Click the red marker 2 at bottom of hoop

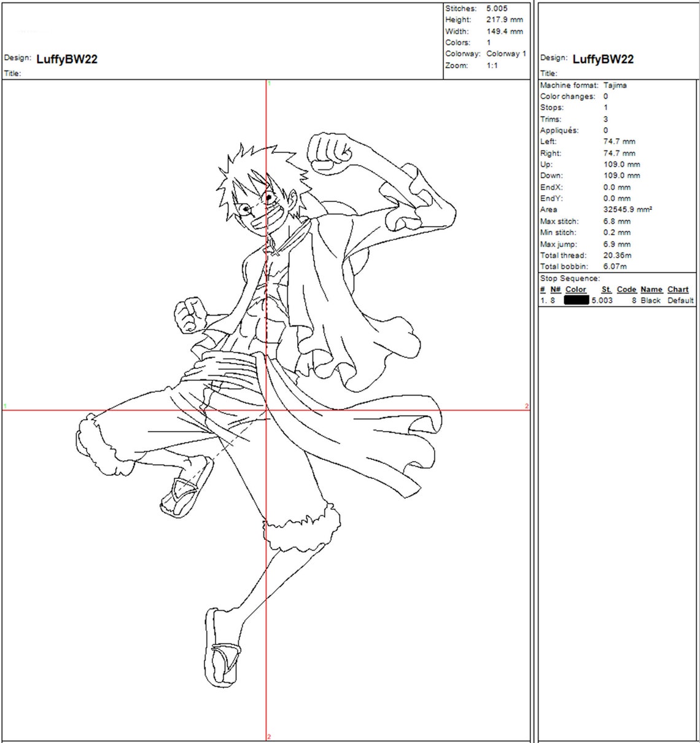tap(268, 735)
